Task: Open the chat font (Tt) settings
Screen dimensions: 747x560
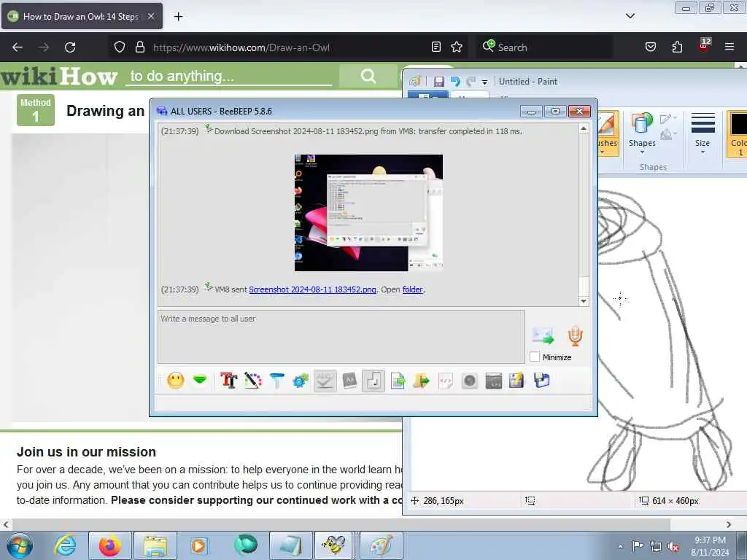Action: tap(228, 381)
